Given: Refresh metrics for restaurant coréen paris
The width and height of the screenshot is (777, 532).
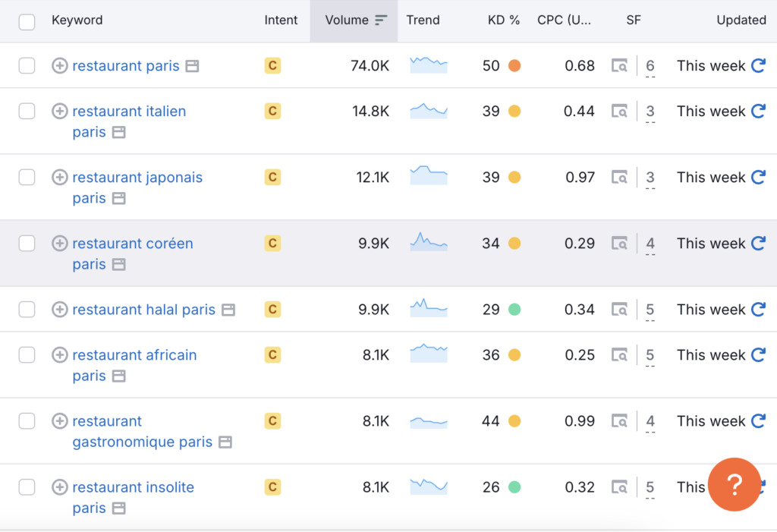Looking at the screenshot, I should click(x=759, y=244).
